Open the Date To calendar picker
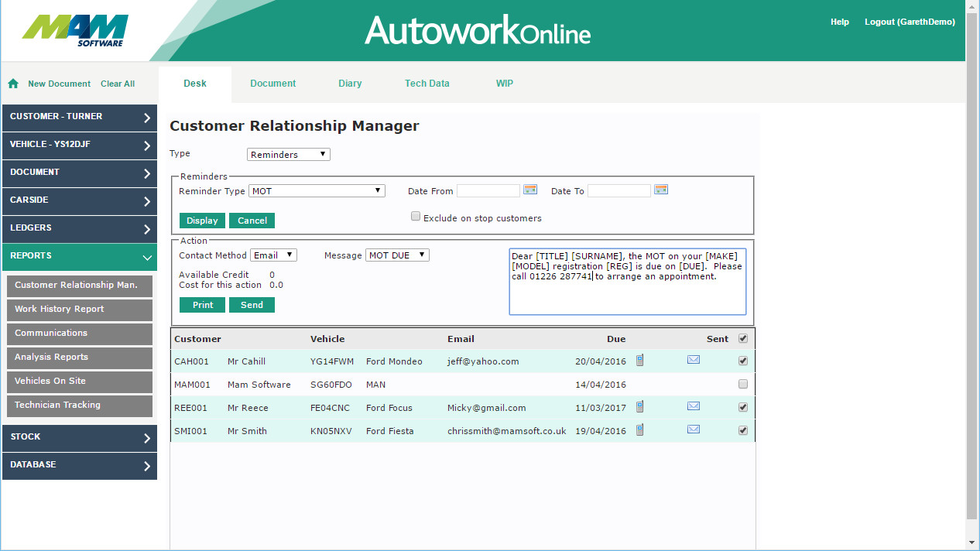The image size is (980, 551). click(x=661, y=190)
